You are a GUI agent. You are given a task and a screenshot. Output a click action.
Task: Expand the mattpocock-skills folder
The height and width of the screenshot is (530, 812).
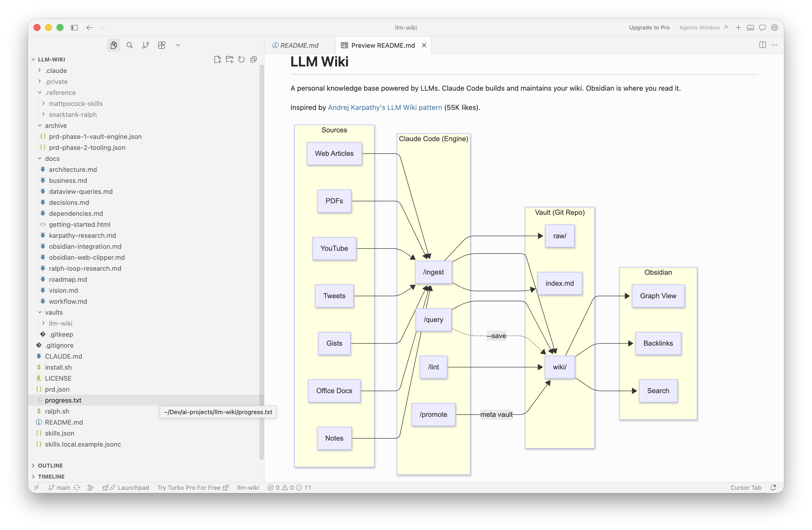pos(43,103)
